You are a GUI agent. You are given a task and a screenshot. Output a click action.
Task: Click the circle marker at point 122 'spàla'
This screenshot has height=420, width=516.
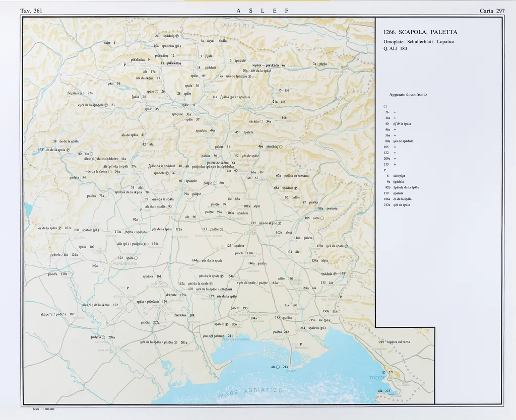click(136, 258)
